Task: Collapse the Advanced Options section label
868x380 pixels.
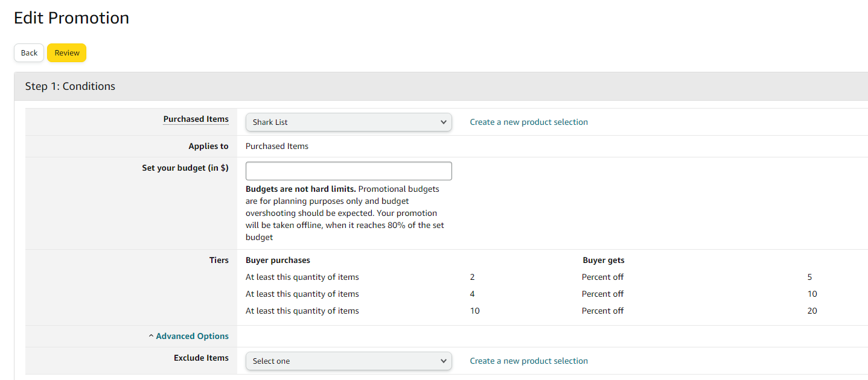Action: tap(192, 336)
